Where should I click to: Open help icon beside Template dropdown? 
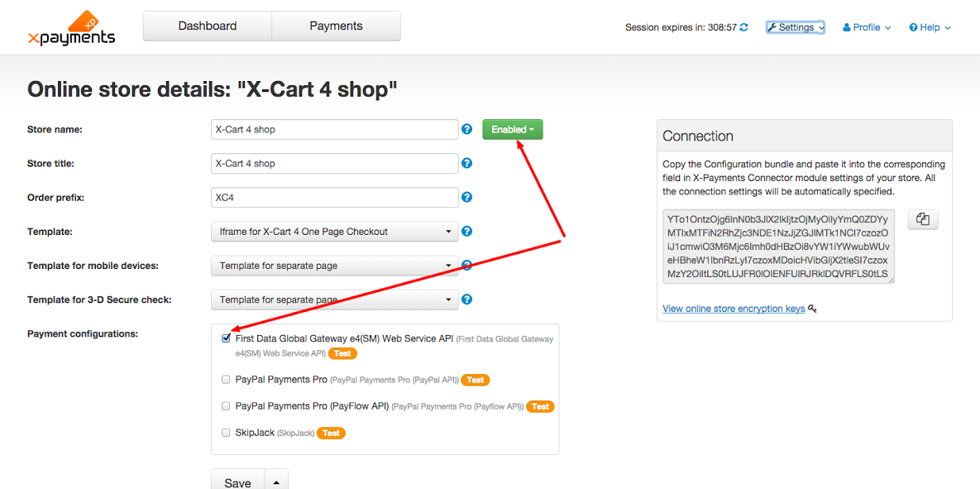466,232
